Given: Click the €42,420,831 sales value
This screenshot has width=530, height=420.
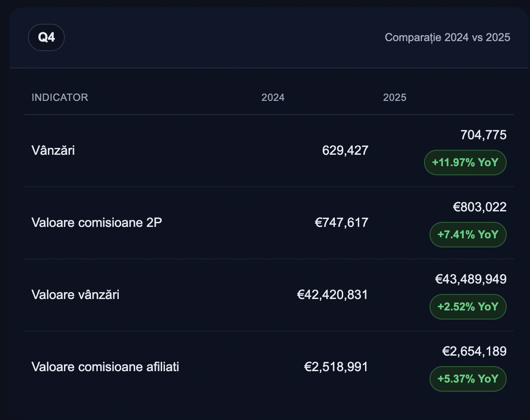Looking at the screenshot, I should (332, 294).
